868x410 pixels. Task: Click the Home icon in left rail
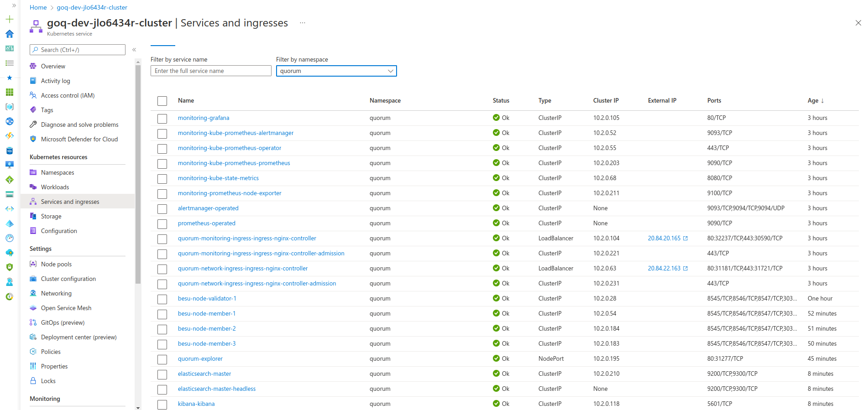pyautogui.click(x=10, y=34)
